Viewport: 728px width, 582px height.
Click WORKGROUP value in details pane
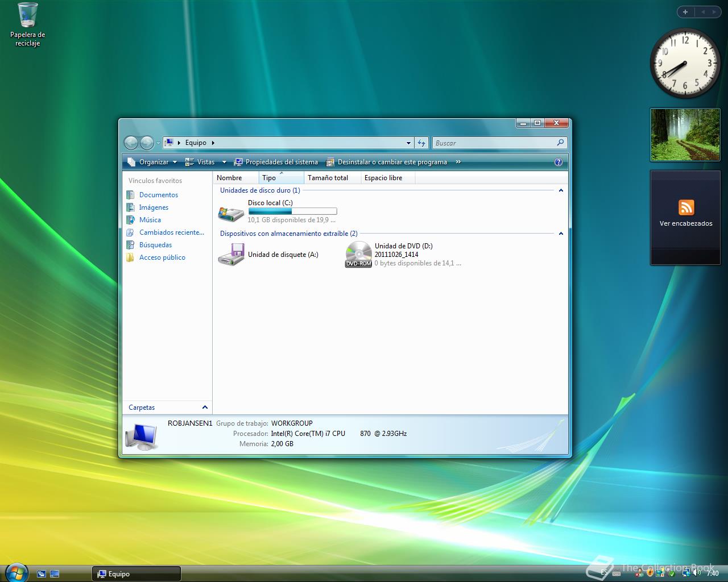click(292, 423)
